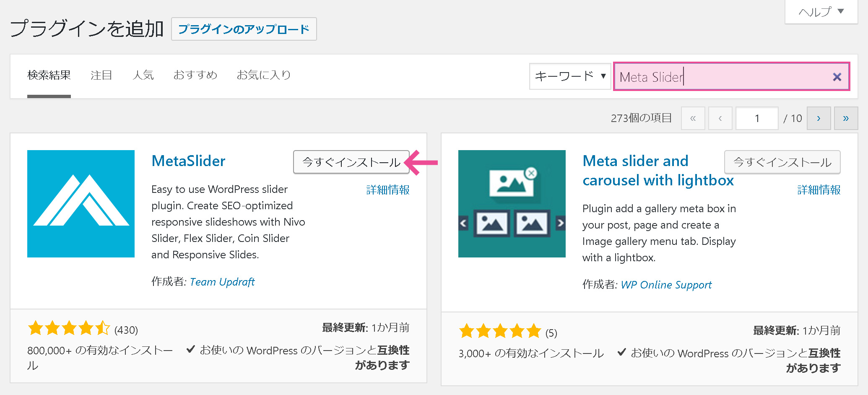Switch to the 注目 tab

[x=101, y=75]
